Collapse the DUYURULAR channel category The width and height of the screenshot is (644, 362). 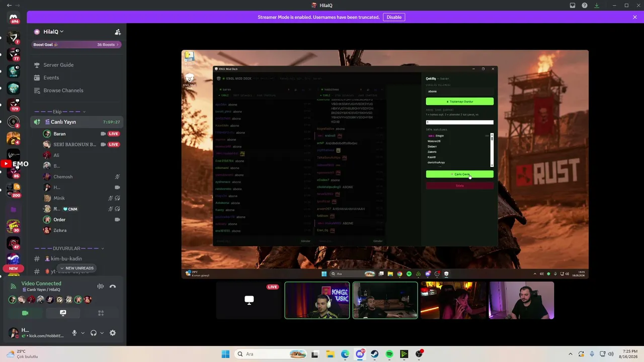click(69, 248)
